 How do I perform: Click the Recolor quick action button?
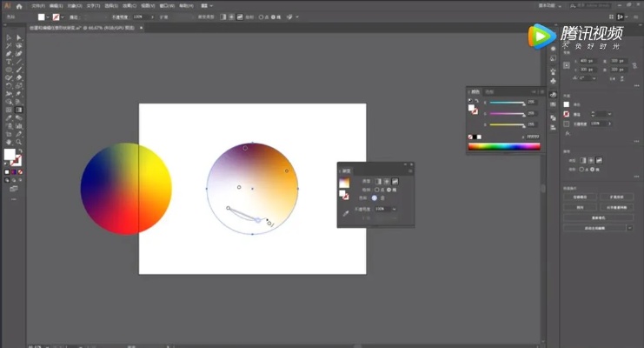(598, 217)
